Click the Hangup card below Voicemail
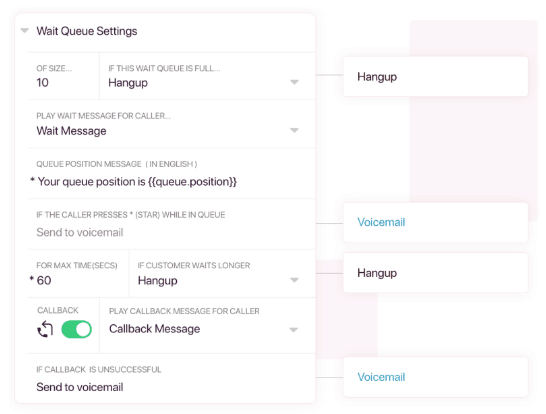Viewport: 546px width, 414px height. [436, 273]
